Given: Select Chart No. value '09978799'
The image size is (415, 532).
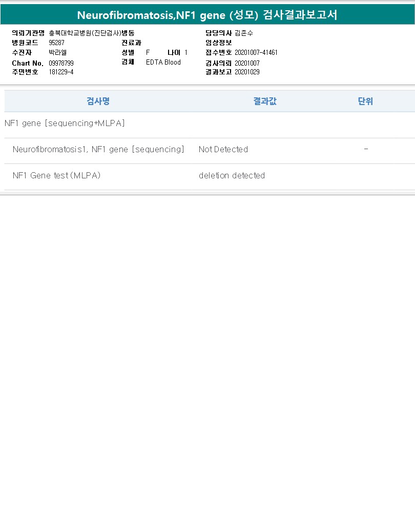Looking at the screenshot, I should 61,63.
